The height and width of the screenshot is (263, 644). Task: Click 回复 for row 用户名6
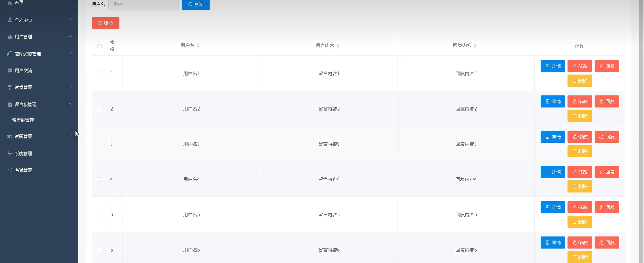607,243
